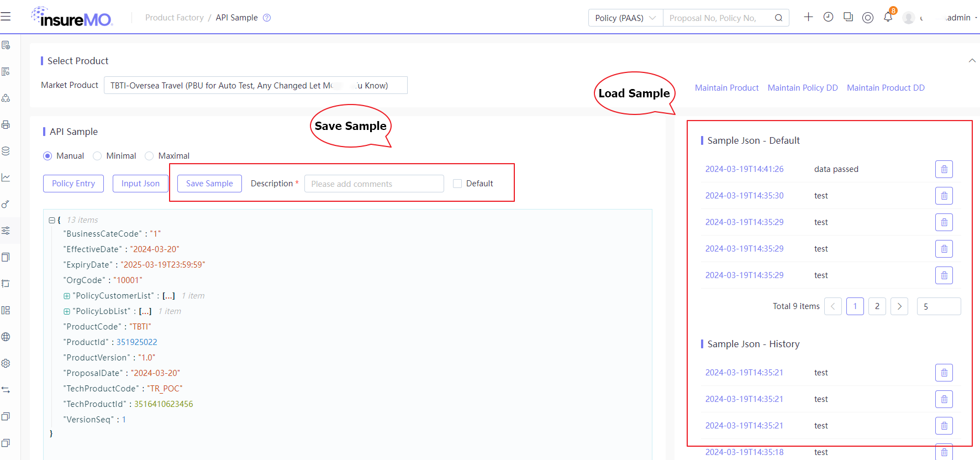This screenshot has height=460, width=980.
Task: Click the "2025-03-19T23:59:59" ExpiryDate value
Action: (x=163, y=265)
